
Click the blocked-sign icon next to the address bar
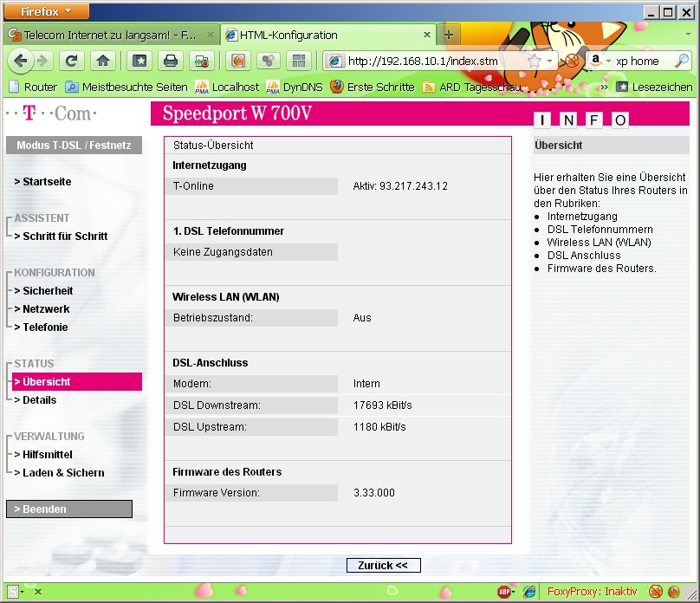coord(572,61)
